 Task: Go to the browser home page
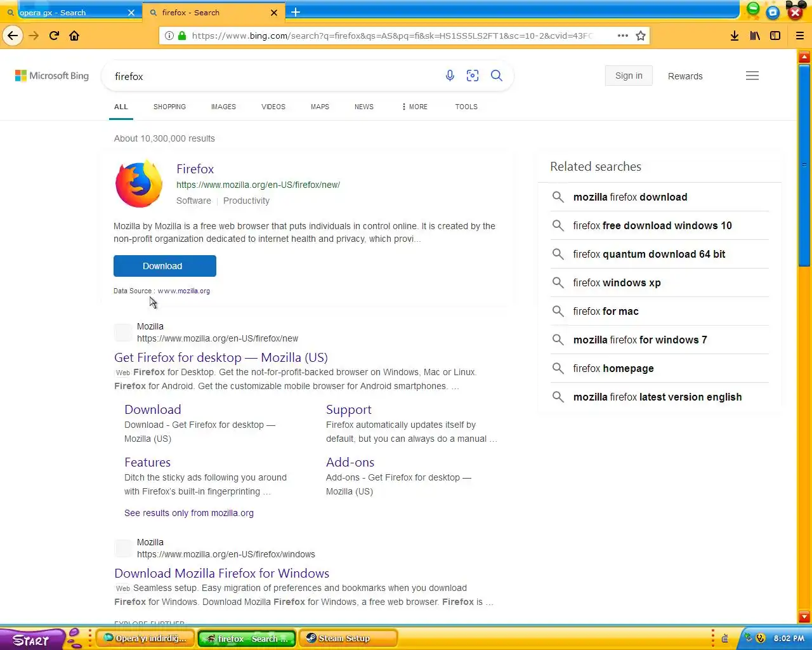coord(74,36)
